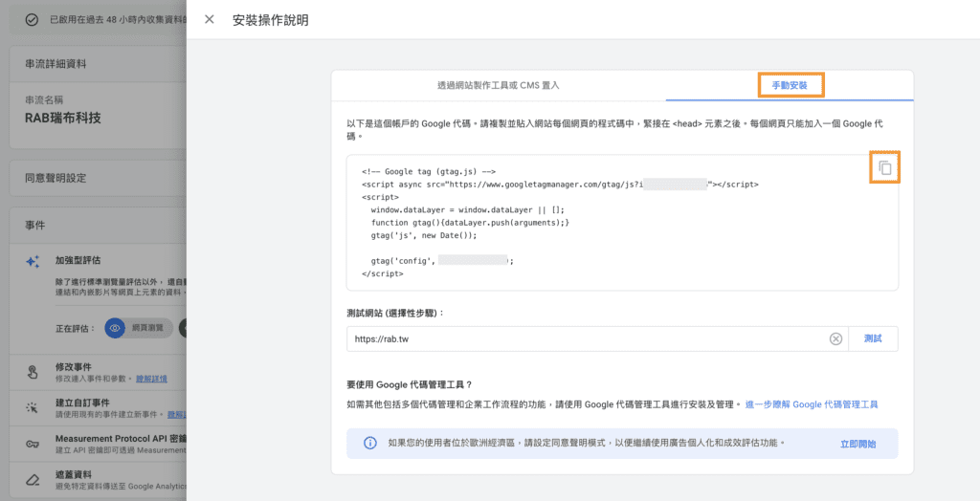
Task: Click the 建立自訂事件 icon
Action: 33,408
